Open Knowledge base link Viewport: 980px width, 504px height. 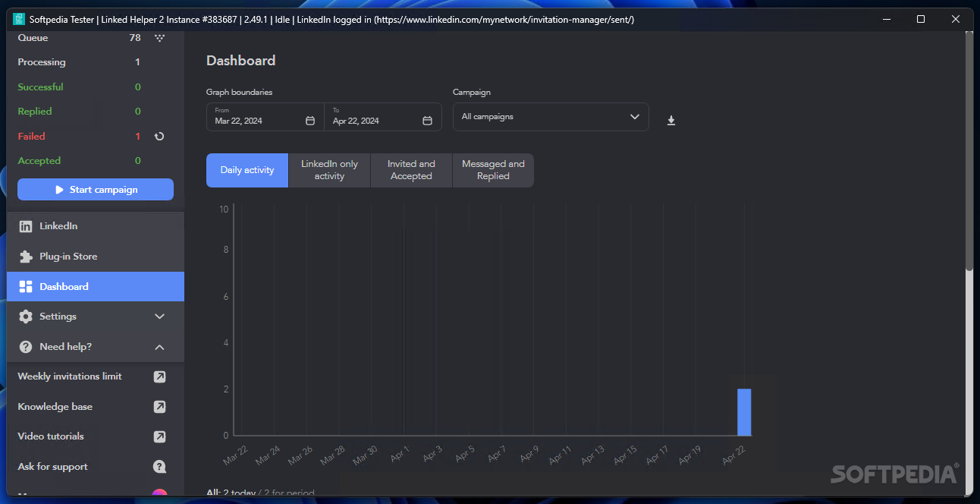coord(55,407)
